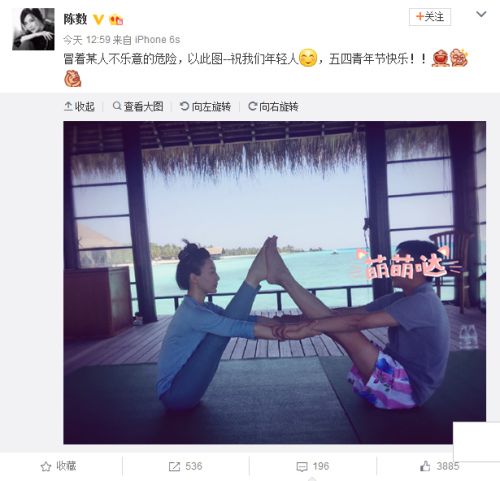Click the yellow V verified badge

pyautogui.click(x=98, y=20)
